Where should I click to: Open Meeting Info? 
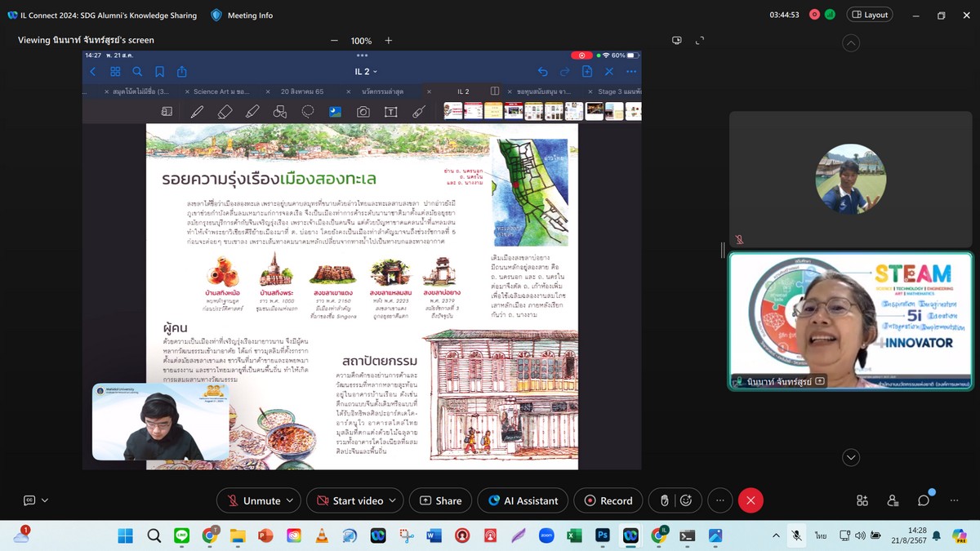pos(242,15)
